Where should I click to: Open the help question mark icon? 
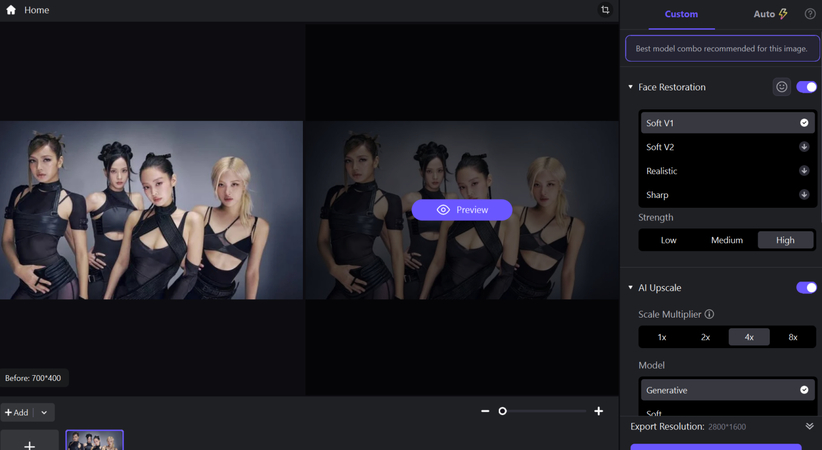point(810,14)
